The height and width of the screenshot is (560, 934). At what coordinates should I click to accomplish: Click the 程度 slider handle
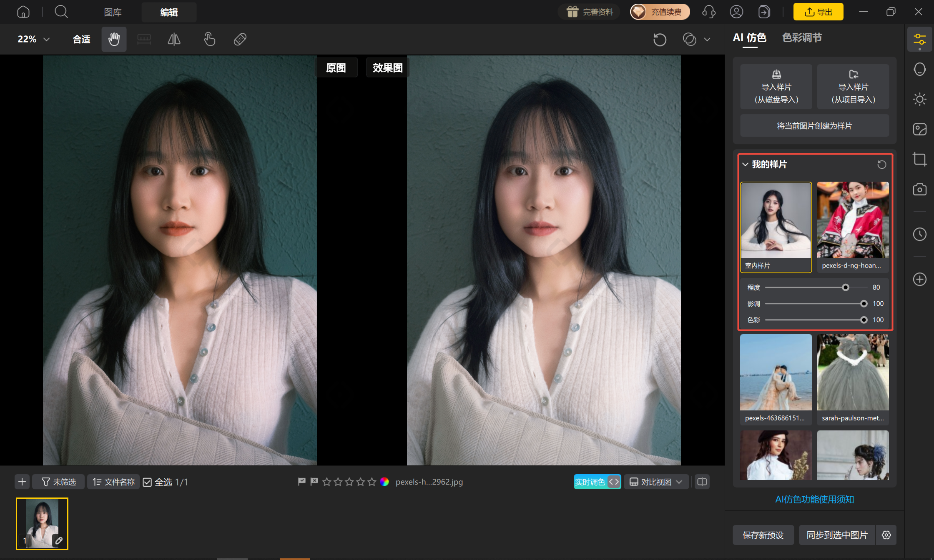click(846, 287)
